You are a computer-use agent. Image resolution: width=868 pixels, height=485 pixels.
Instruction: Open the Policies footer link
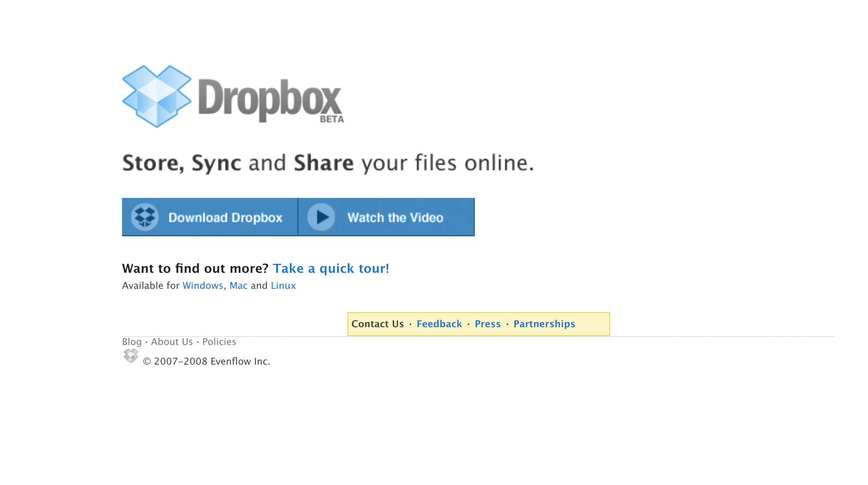[x=219, y=342]
